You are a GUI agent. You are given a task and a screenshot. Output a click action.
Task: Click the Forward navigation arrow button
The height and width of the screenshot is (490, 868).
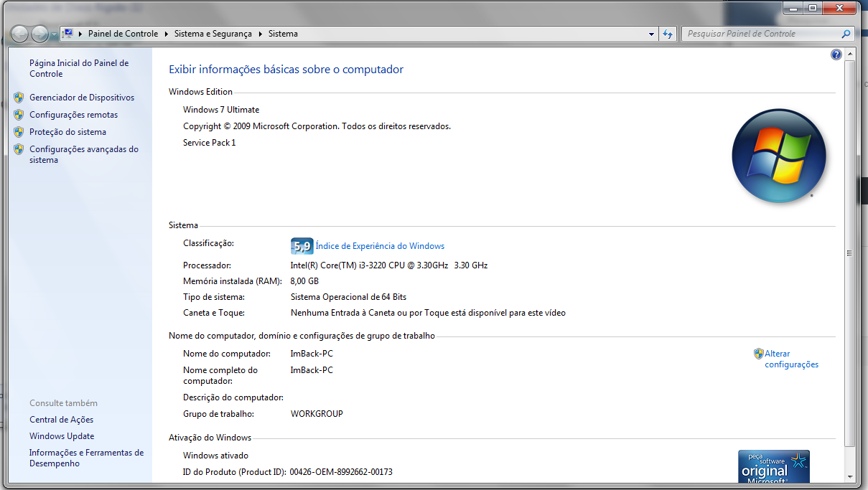pyautogui.click(x=39, y=34)
